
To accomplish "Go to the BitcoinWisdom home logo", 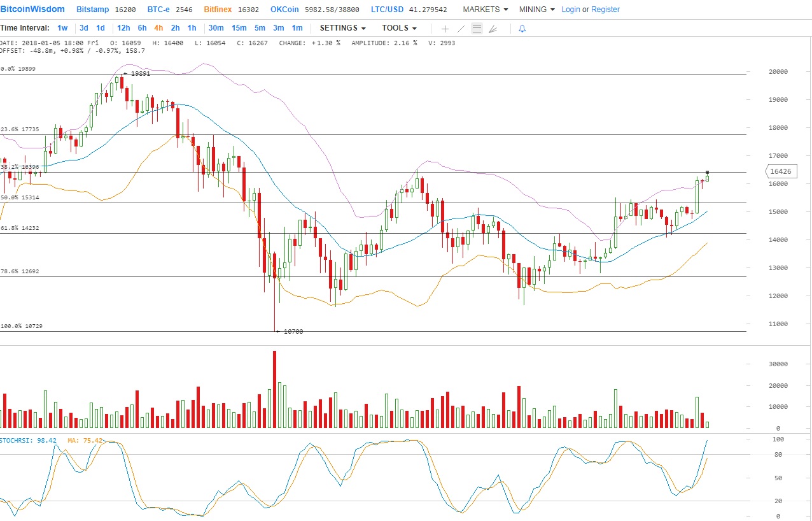I will click(32, 10).
